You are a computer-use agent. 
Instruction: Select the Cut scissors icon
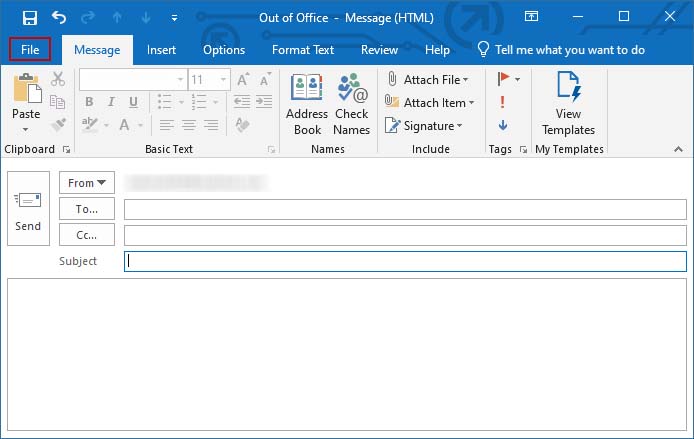58,79
